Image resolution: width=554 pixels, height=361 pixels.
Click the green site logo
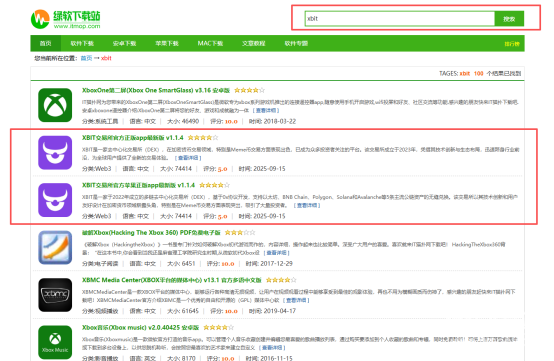click(x=65, y=19)
